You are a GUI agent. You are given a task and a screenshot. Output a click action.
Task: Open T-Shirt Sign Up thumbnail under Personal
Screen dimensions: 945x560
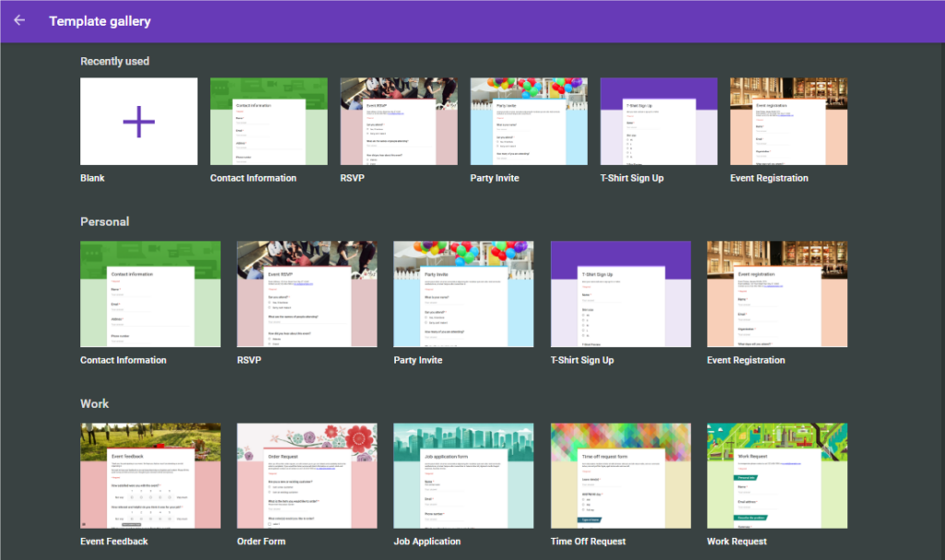[620, 293]
